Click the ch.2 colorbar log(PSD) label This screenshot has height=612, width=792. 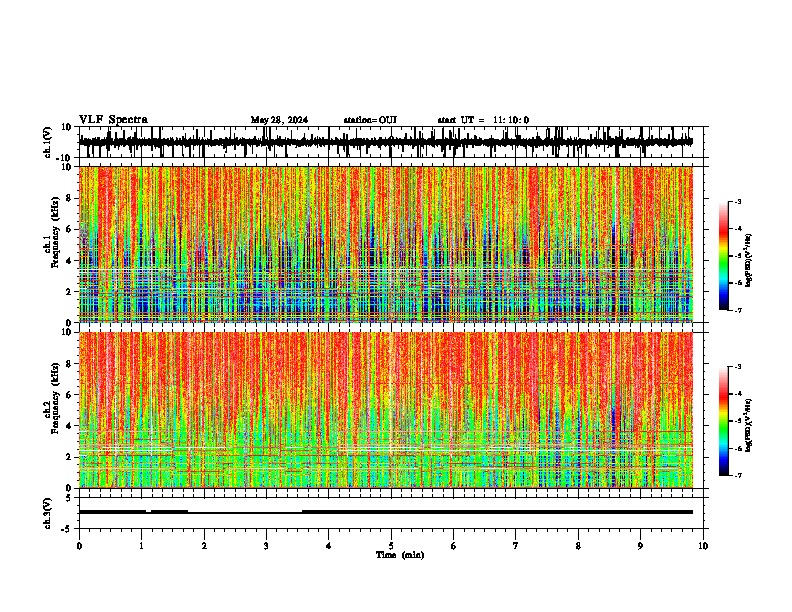click(749, 426)
